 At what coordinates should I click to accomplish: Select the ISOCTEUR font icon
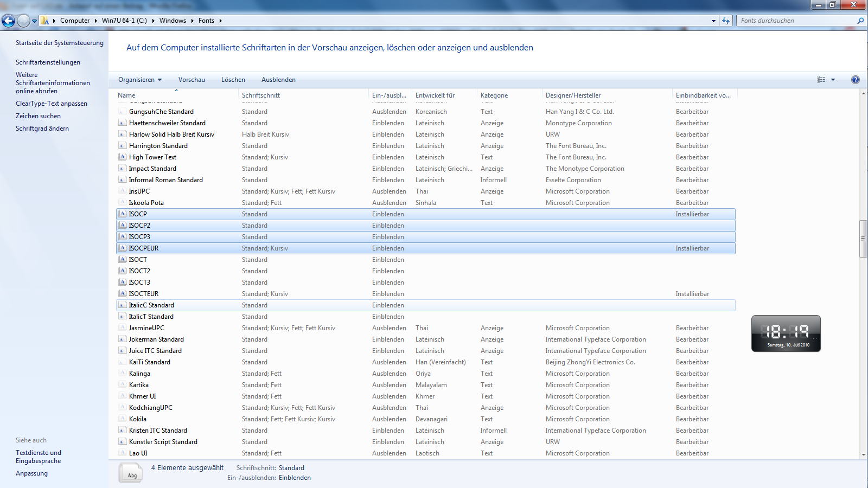point(123,293)
